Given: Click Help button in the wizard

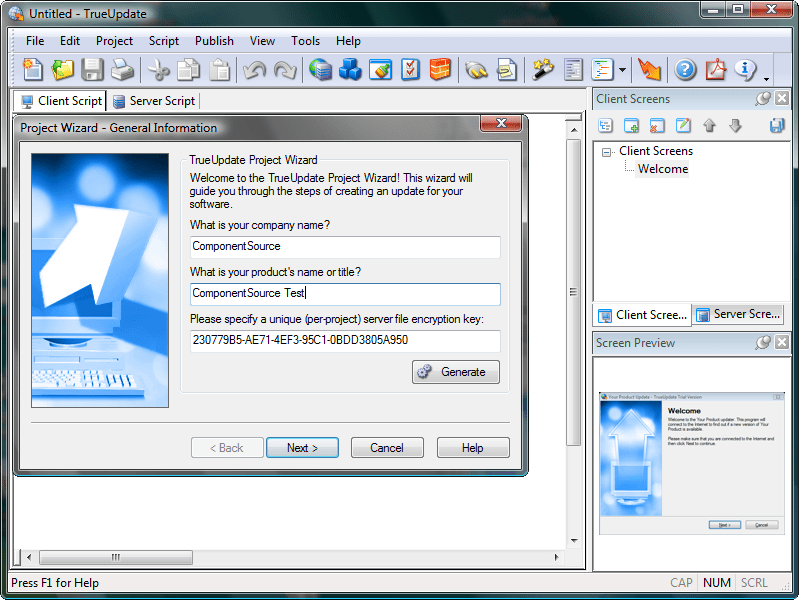Looking at the screenshot, I should point(473,448).
